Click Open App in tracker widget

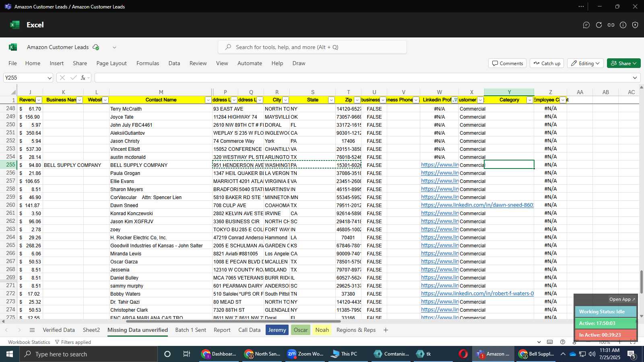click(x=622, y=299)
